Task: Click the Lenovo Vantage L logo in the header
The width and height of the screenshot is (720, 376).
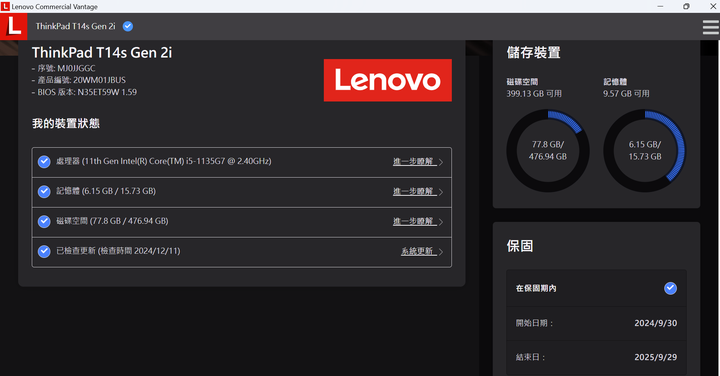Action: click(x=13, y=26)
